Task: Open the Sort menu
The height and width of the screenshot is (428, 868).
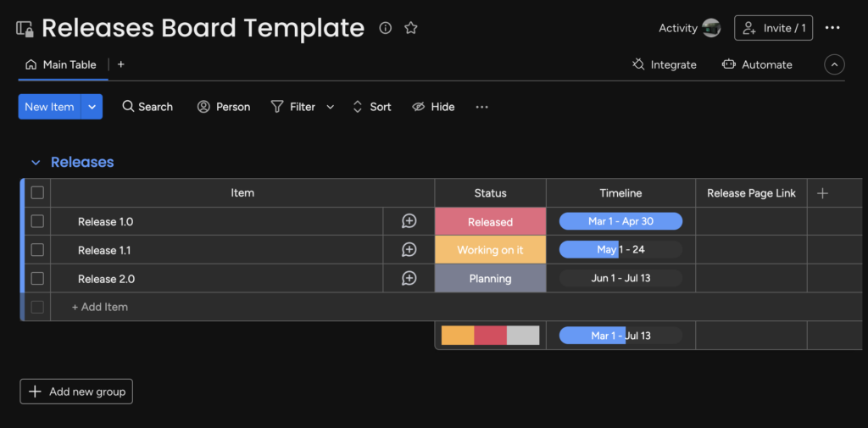Action: [372, 107]
